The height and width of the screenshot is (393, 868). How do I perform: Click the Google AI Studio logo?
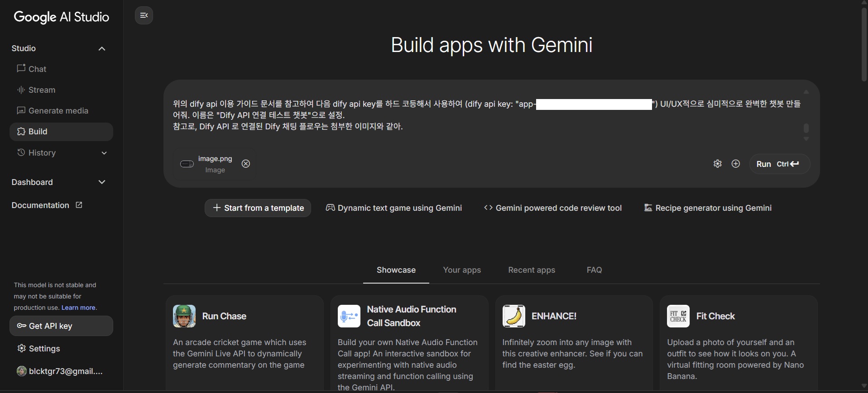click(62, 17)
